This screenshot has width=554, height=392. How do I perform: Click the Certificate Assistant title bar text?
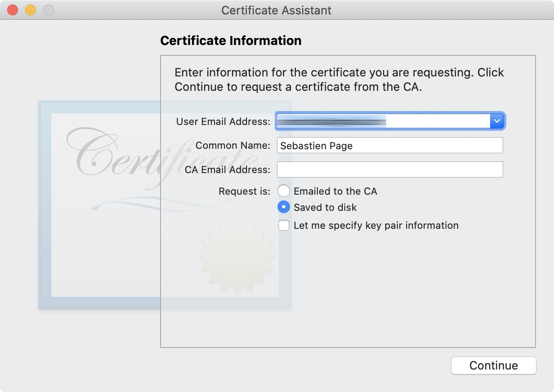pyautogui.click(x=277, y=10)
